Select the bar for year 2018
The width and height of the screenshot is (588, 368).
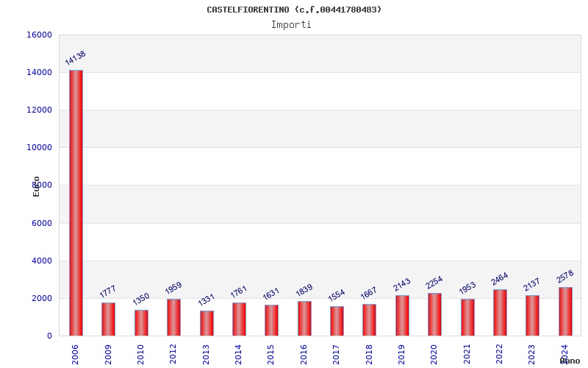pyautogui.click(x=370, y=320)
